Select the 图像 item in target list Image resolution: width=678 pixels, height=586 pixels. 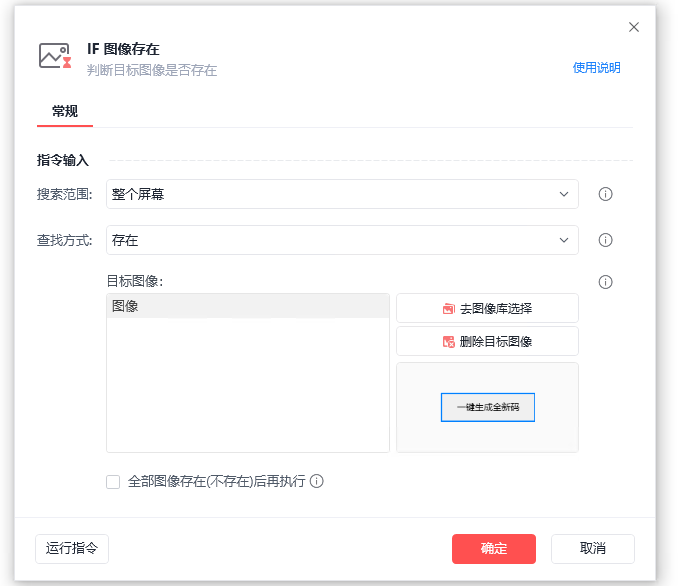248,306
